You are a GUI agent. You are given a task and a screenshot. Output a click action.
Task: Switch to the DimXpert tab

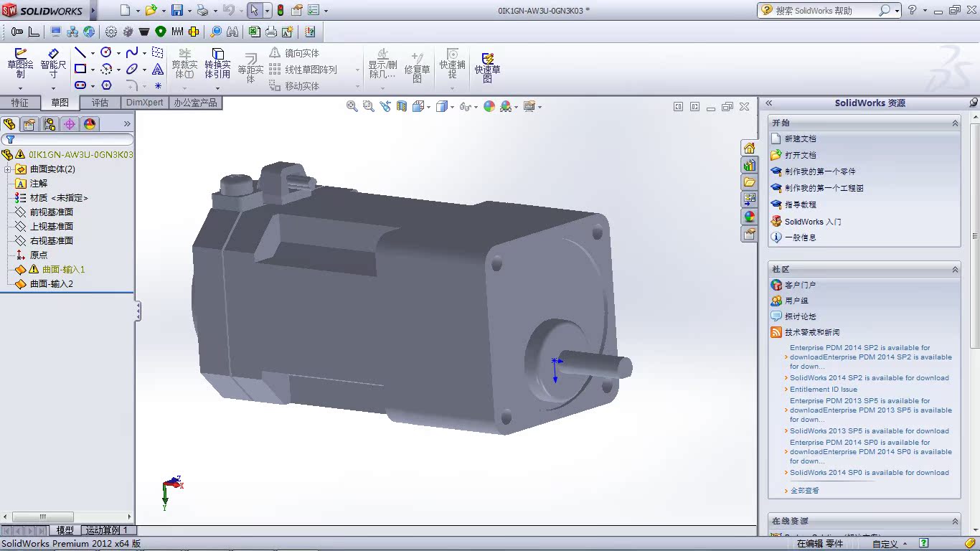tap(145, 103)
